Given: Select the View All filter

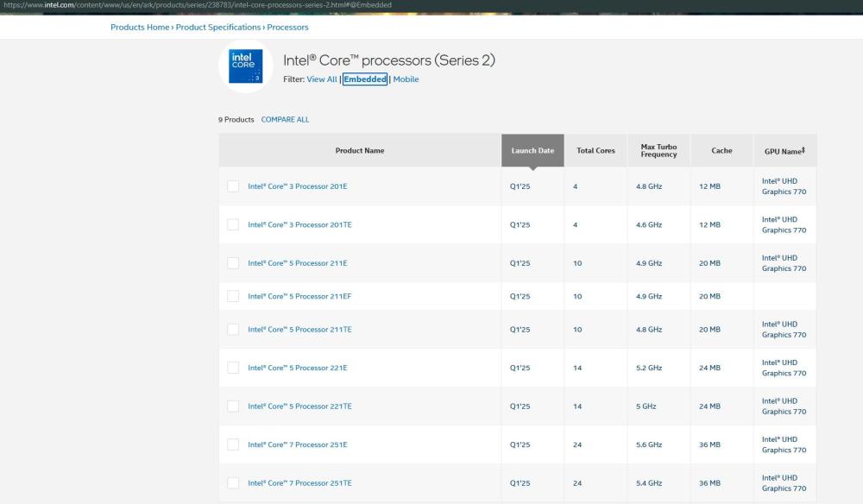Looking at the screenshot, I should [322, 79].
